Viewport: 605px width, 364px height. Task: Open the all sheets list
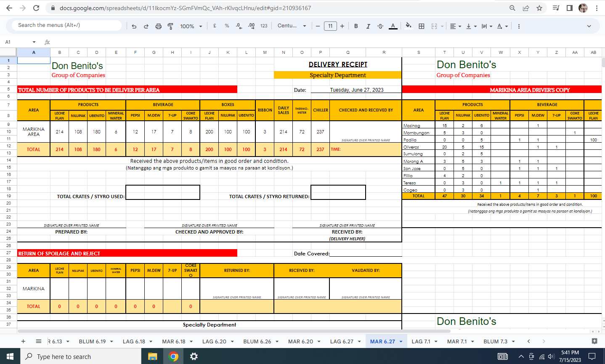[38, 341]
